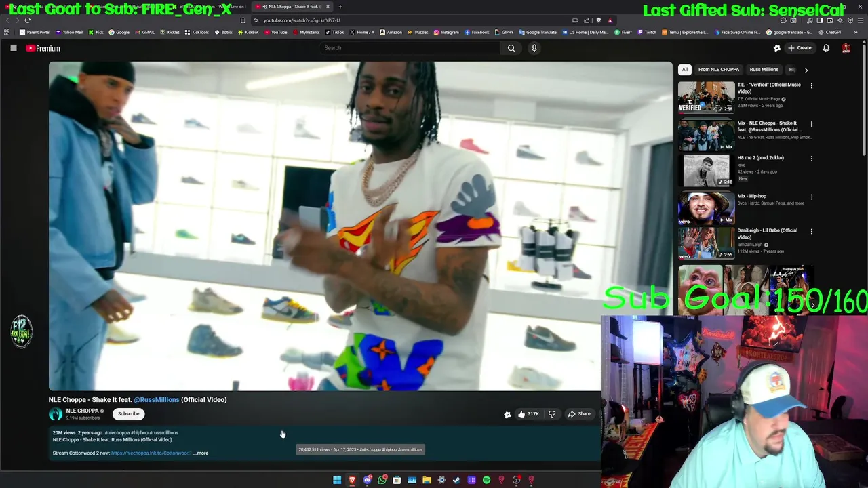Click the YouTube Premium logo
The width and height of the screenshot is (868, 488).
click(x=43, y=48)
